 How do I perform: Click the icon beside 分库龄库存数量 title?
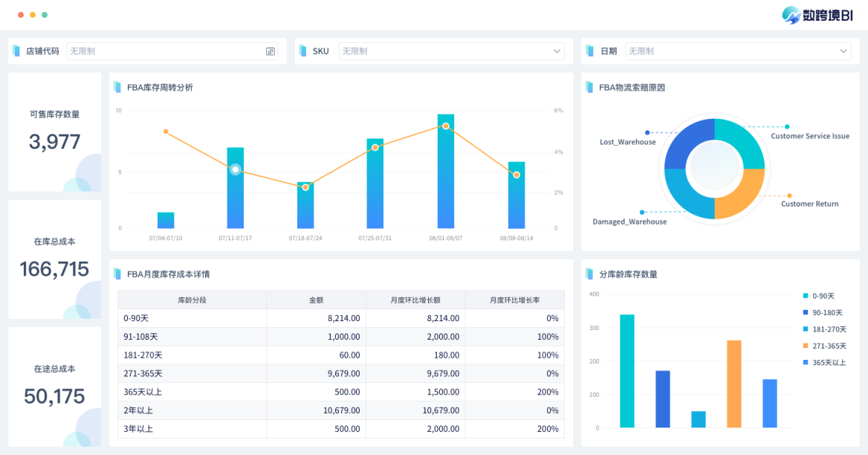pos(589,274)
